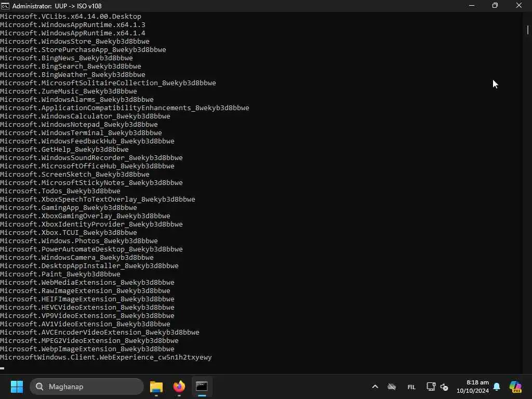This screenshot has width=532, height=399.
Task: Click the Microsoft.WindowsCalculator_8wekyb3d8bbwe line
Action: [x=85, y=116]
